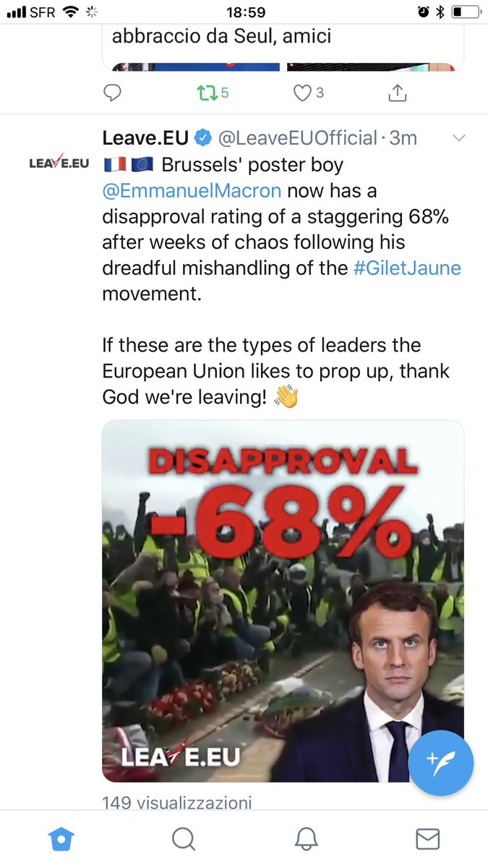Screen dimensions: 488x868
Task: Open the Messages envelope tab
Action: click(428, 839)
